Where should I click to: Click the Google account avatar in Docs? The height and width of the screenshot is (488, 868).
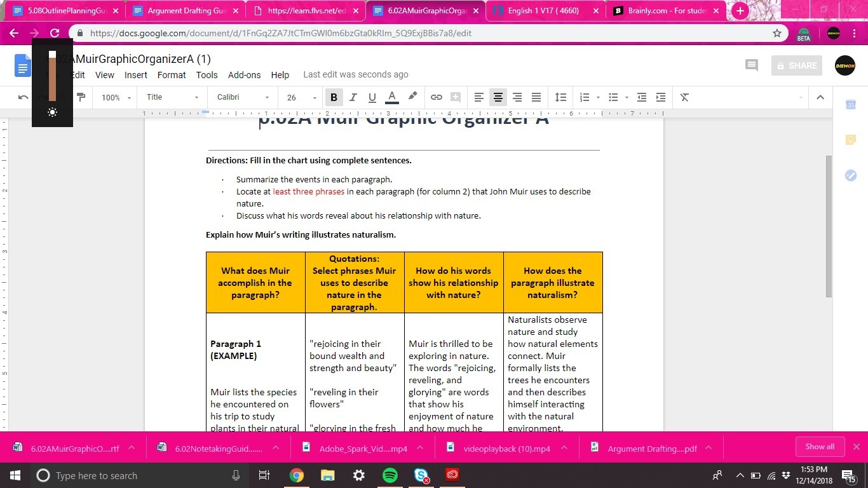845,65
